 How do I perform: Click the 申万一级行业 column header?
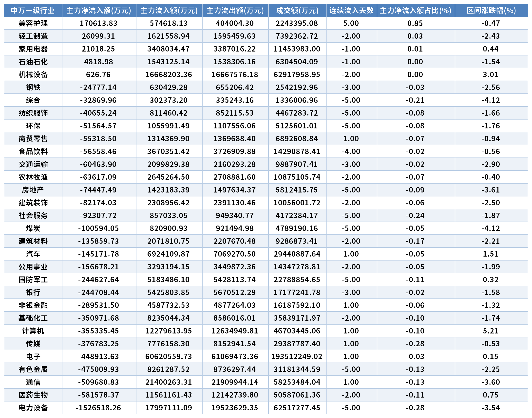[33, 11]
